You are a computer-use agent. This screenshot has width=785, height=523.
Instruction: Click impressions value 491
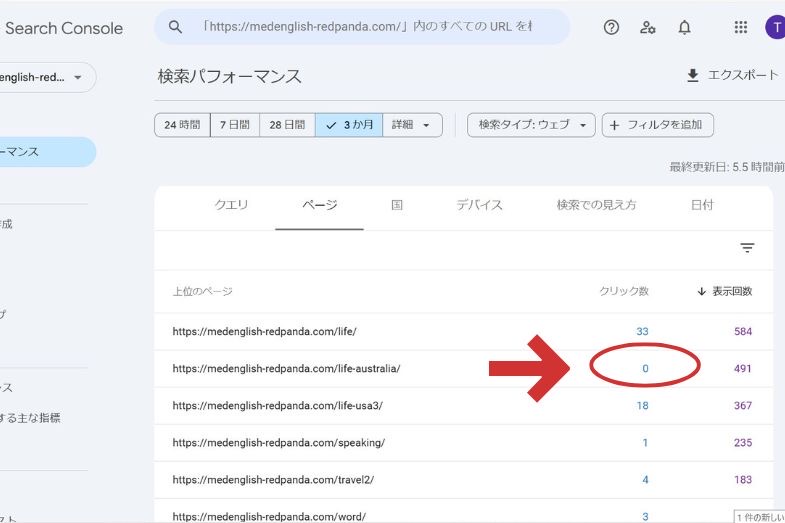pyautogui.click(x=743, y=368)
